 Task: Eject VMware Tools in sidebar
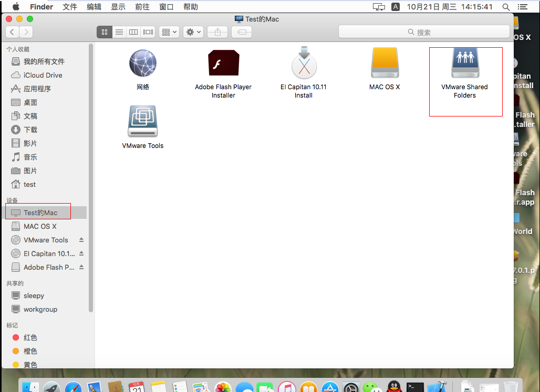click(x=81, y=240)
